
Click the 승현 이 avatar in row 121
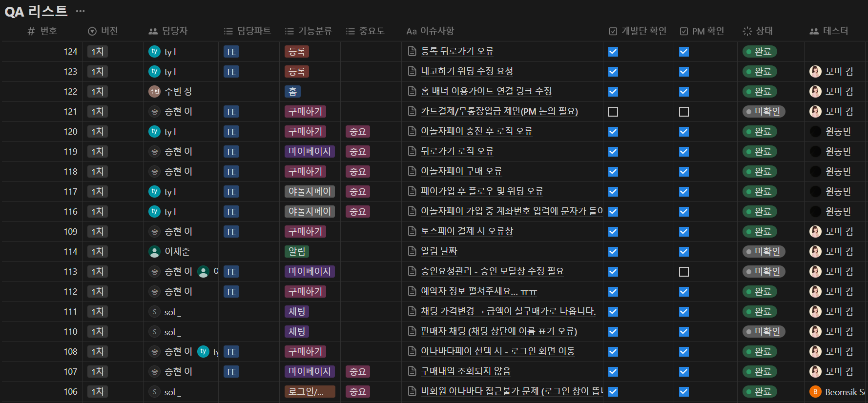click(x=154, y=111)
